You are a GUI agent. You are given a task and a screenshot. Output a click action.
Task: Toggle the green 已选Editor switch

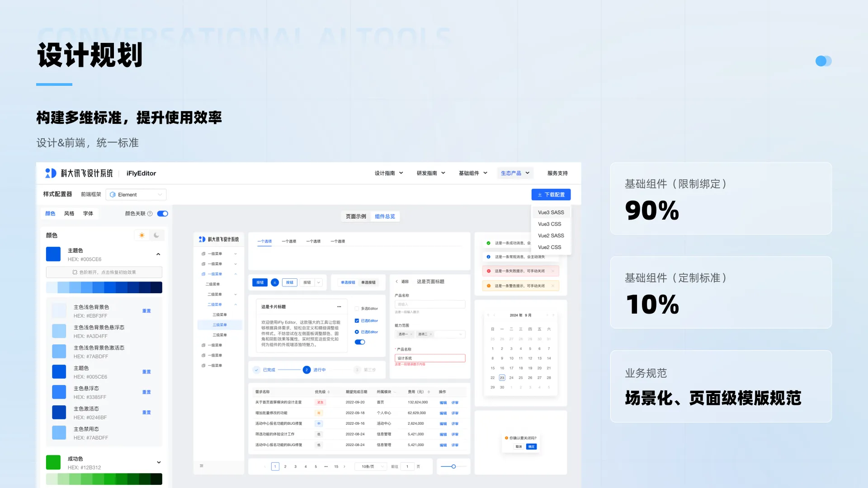(359, 342)
